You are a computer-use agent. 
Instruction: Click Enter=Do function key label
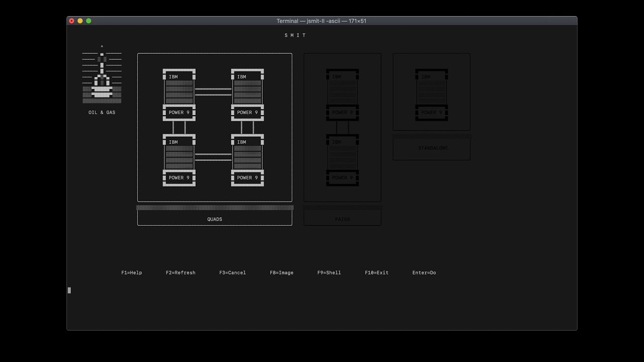point(424,273)
